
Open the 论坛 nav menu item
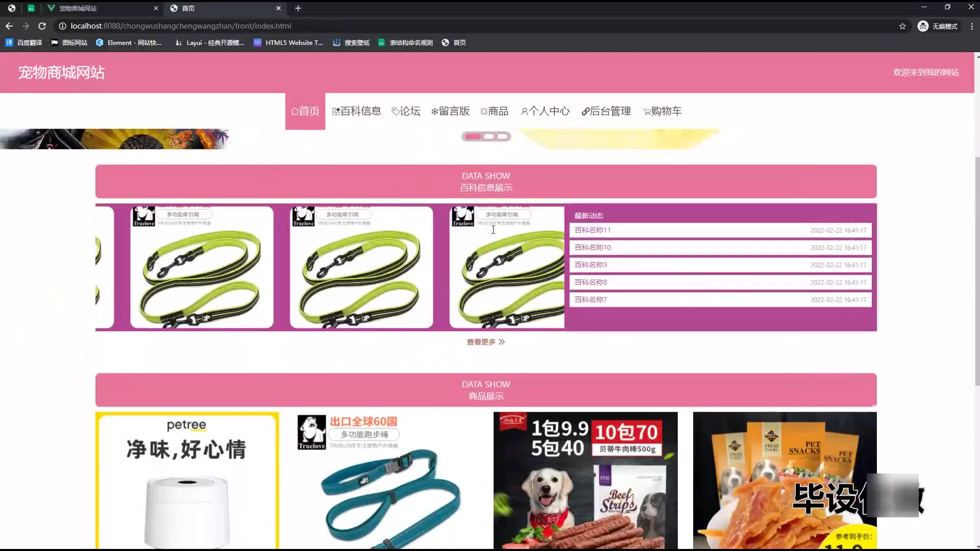[x=406, y=111]
